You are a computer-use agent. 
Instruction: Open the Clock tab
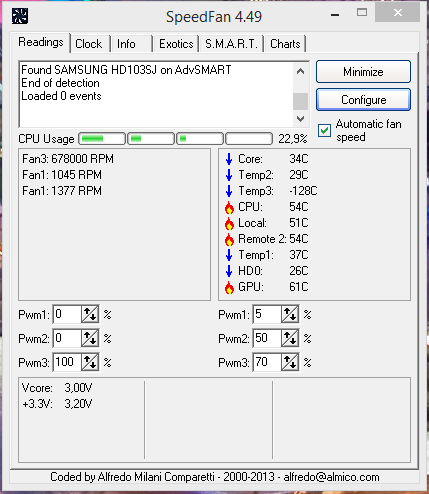pyautogui.click(x=89, y=44)
